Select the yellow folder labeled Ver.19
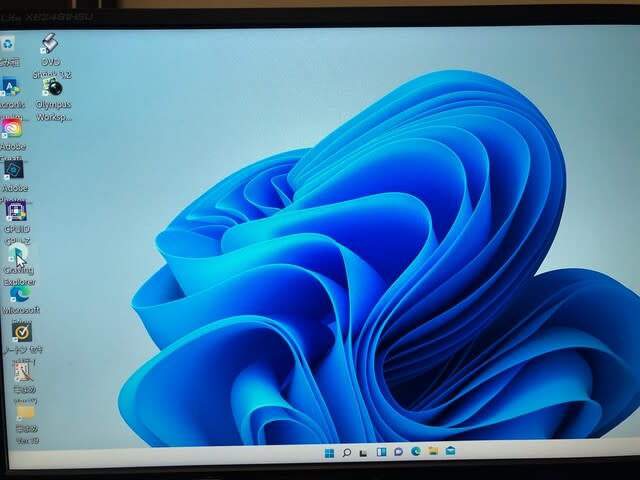The width and height of the screenshot is (640, 480). (26, 413)
